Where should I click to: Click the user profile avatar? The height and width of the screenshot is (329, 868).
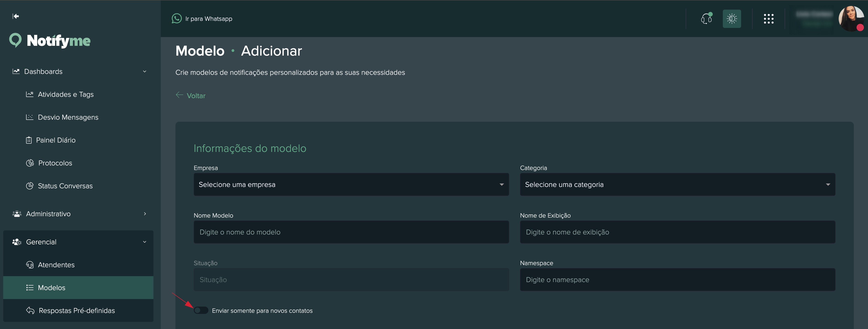coord(851,19)
